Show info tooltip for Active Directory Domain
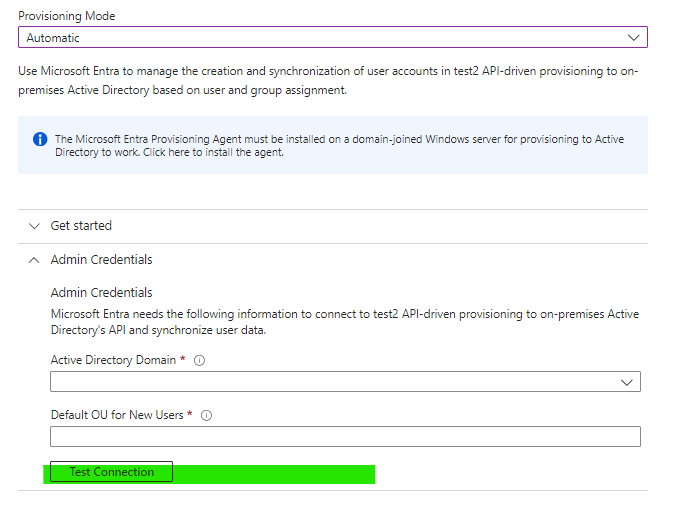Screen dimensions: 692x527 tap(199, 361)
